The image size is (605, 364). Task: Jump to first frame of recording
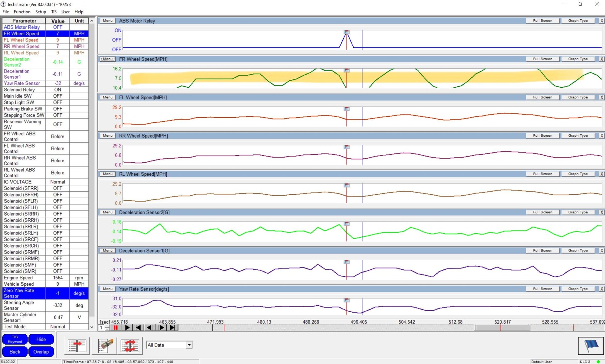[138, 327]
